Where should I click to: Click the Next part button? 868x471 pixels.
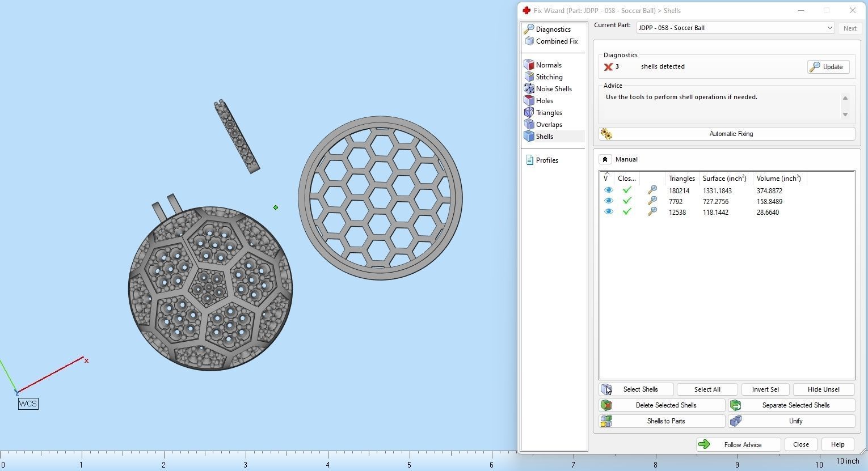coord(850,28)
